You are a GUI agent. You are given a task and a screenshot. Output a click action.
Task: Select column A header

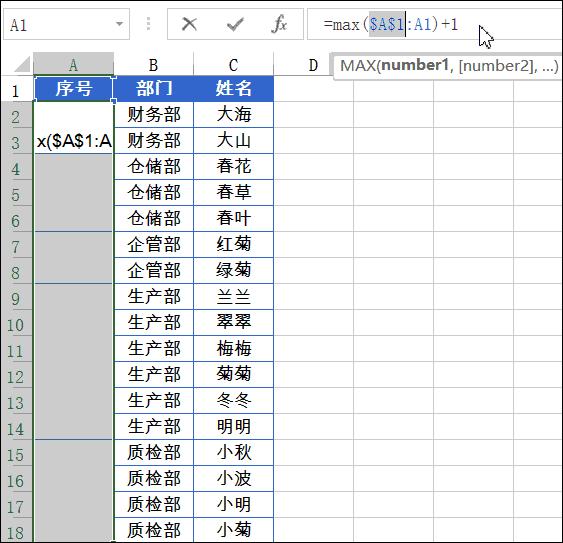tap(73, 65)
